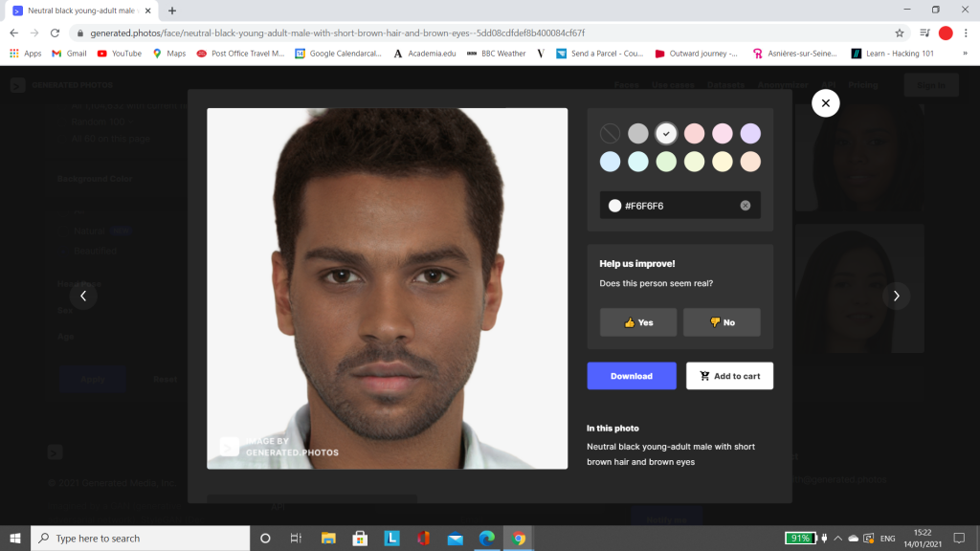Open the Chrome profile avatar
Image resolution: width=980 pixels, height=551 pixels.
click(x=946, y=33)
